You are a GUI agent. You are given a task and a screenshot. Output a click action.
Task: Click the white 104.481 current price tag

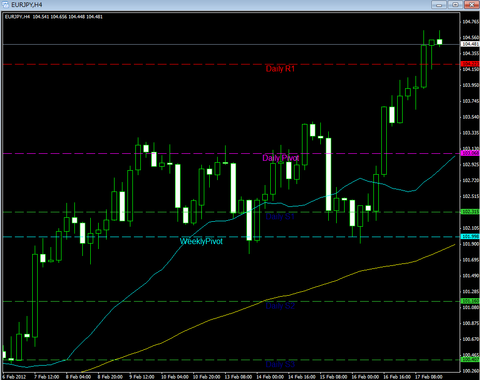pos(470,44)
